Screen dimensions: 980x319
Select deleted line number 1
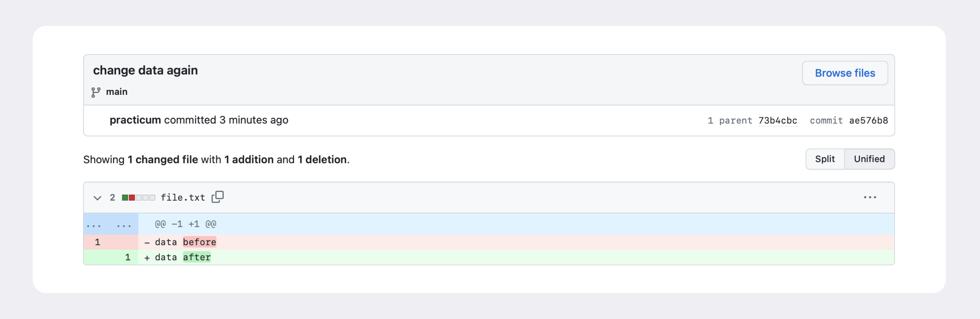(x=98, y=242)
